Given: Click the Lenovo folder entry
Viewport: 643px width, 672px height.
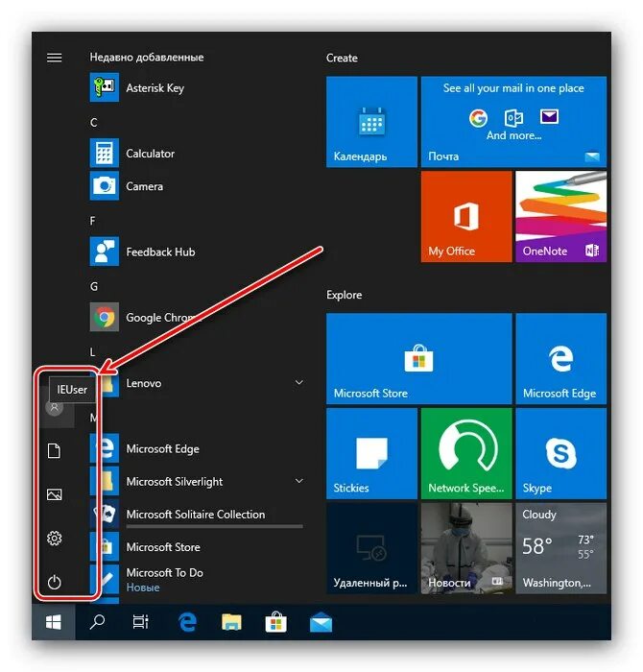Looking at the screenshot, I should [197, 383].
